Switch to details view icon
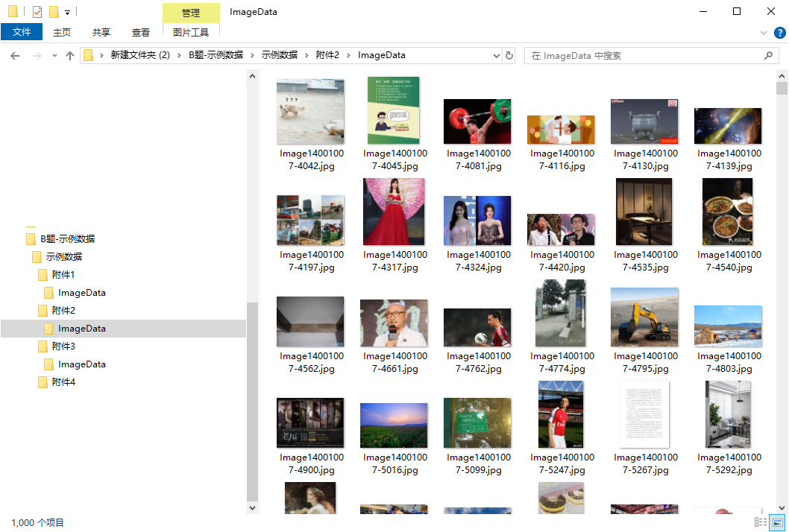Viewport: 789px width, 532px height. [761, 522]
